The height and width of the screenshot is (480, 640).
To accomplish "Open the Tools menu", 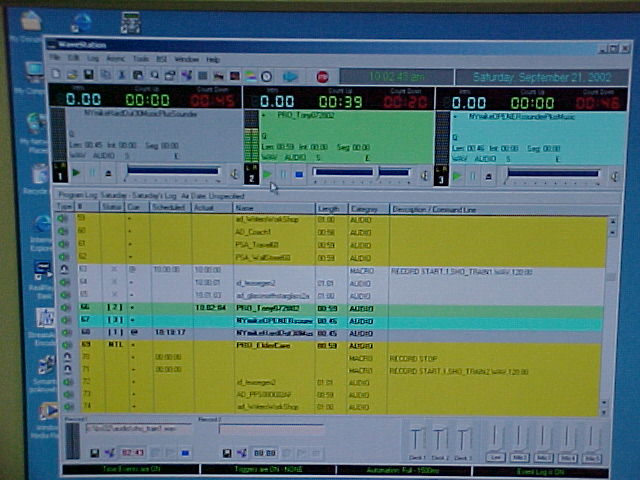I will coord(141,59).
